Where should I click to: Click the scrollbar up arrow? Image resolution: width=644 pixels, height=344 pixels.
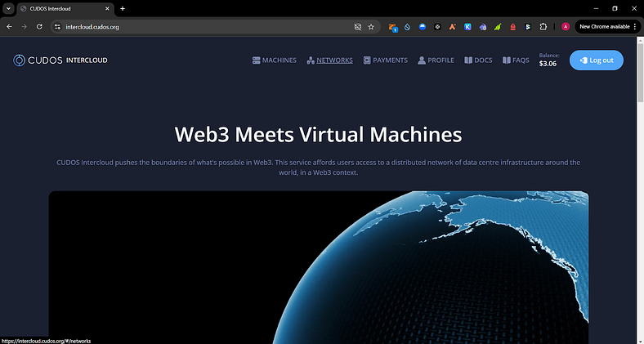tap(640, 40)
